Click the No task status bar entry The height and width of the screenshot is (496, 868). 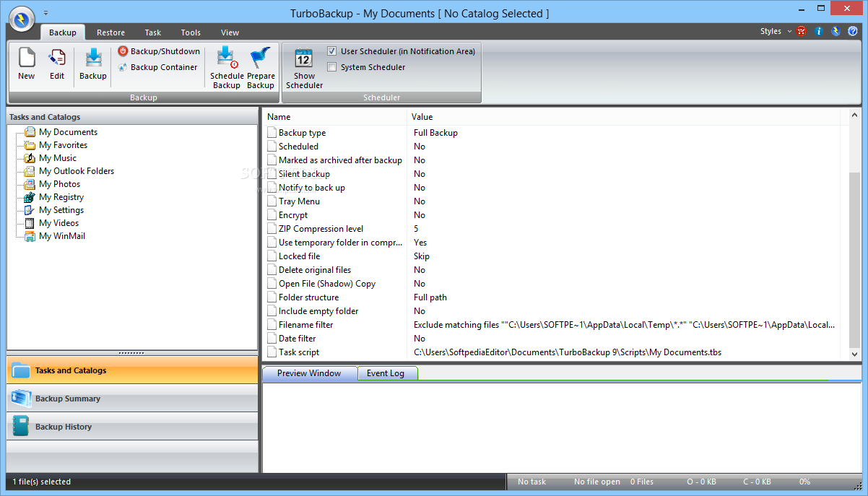point(531,482)
